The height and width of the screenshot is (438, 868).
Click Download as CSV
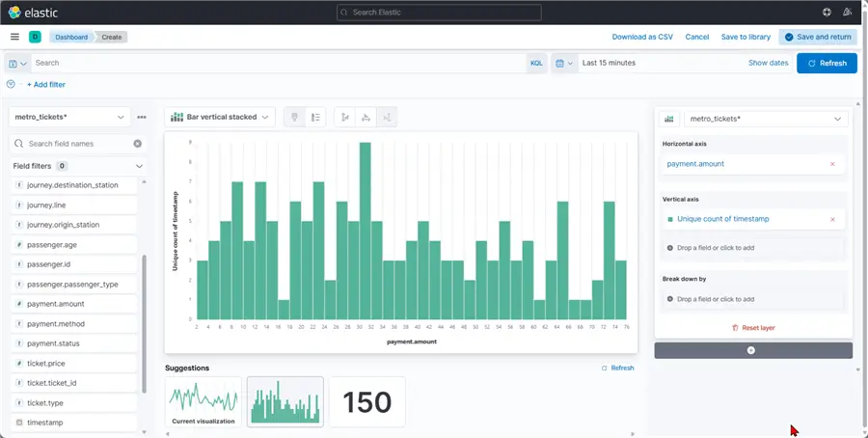point(642,37)
